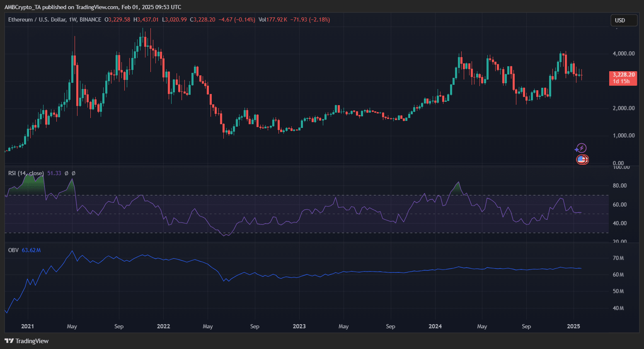
Task: Click the blue OBV value 63.62M
Action: point(31,250)
